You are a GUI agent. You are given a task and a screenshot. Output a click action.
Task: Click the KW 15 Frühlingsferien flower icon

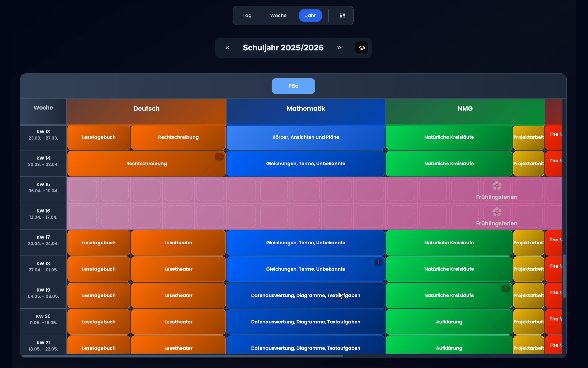point(497,186)
